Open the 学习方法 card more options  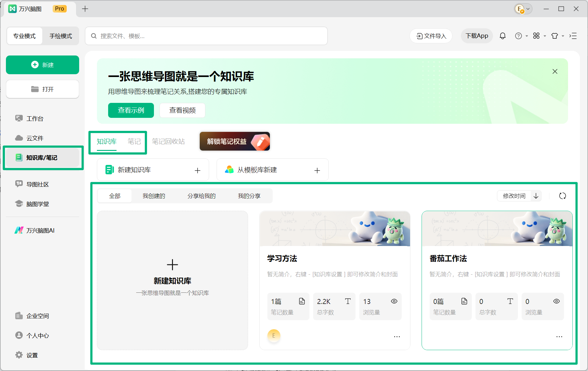click(397, 337)
